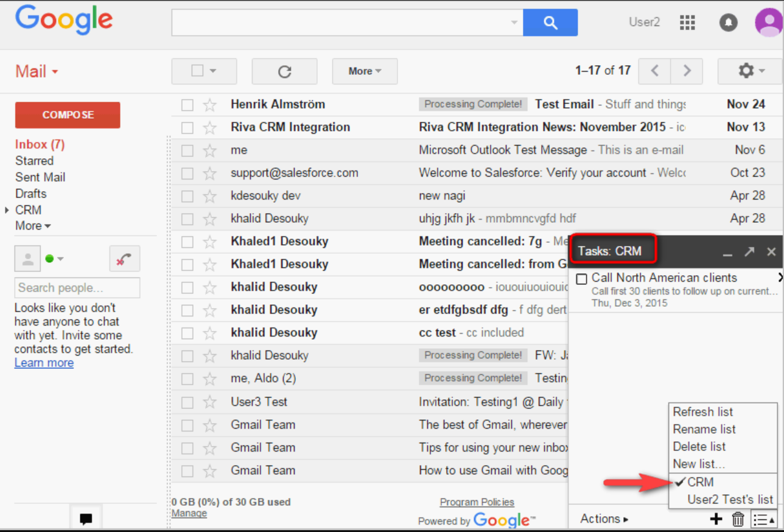Open the settings gear dropdown

[x=751, y=71]
